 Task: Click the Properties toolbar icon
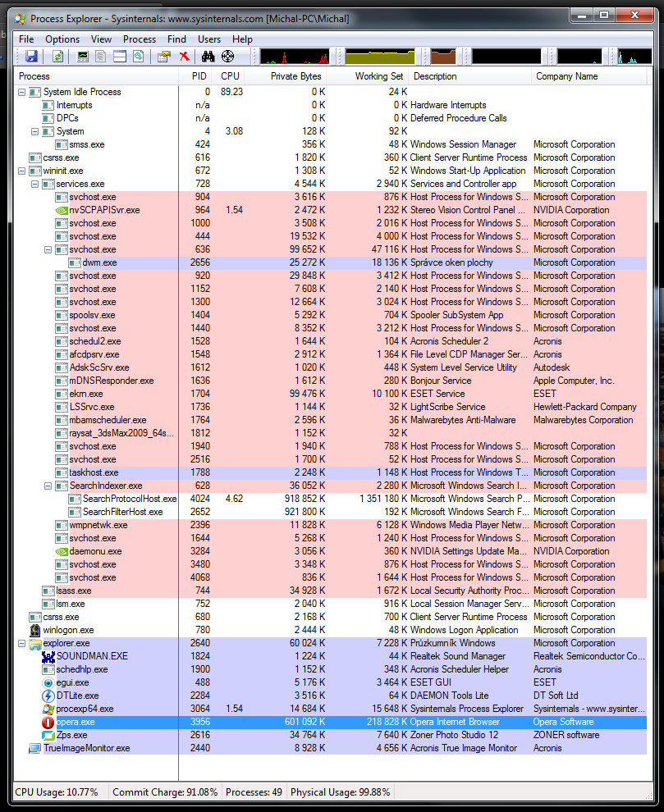(x=164, y=57)
